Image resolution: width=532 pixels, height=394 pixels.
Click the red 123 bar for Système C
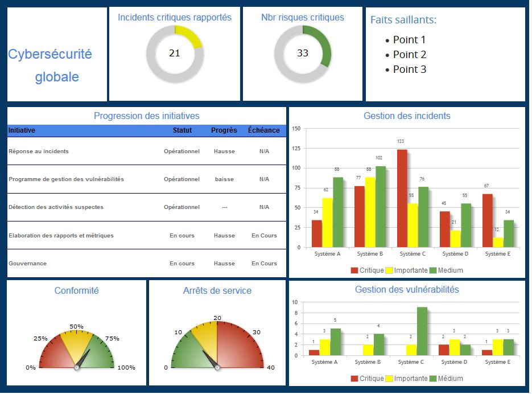coord(402,198)
